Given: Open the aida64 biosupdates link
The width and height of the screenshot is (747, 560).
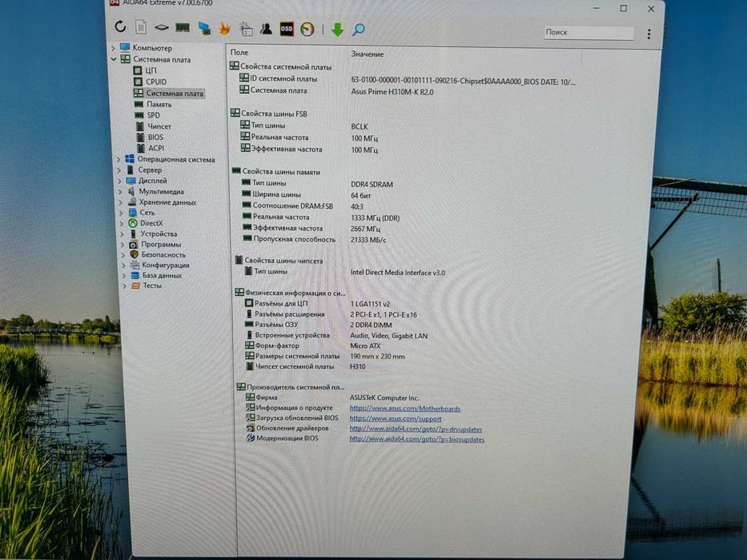Looking at the screenshot, I should click(417, 439).
